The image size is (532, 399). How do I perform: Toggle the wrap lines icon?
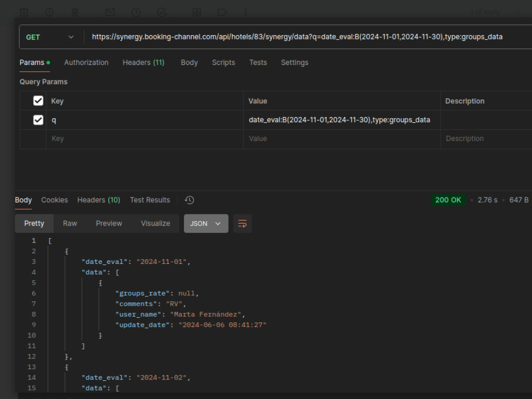tap(242, 223)
